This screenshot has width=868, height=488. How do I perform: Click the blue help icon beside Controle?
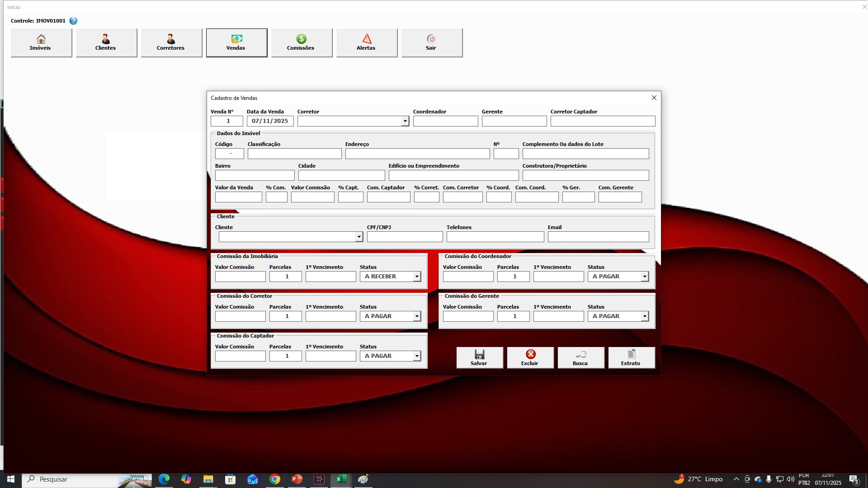73,21
